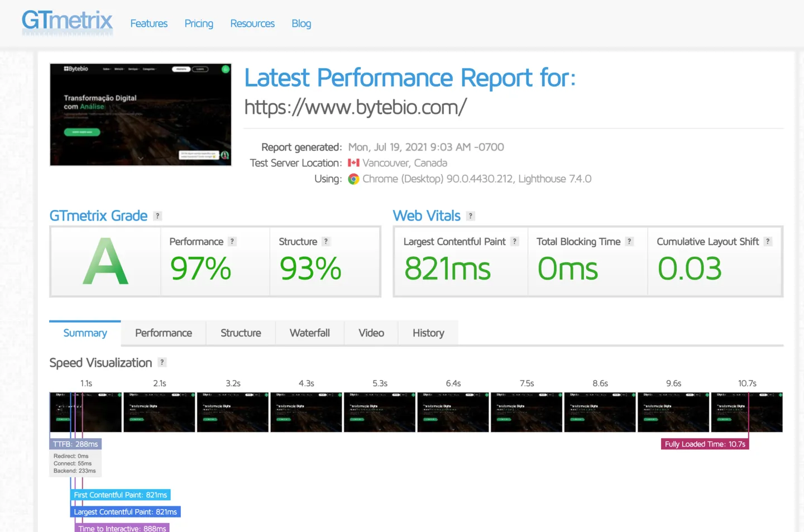Click the 0.03 layout shift value

690,269
